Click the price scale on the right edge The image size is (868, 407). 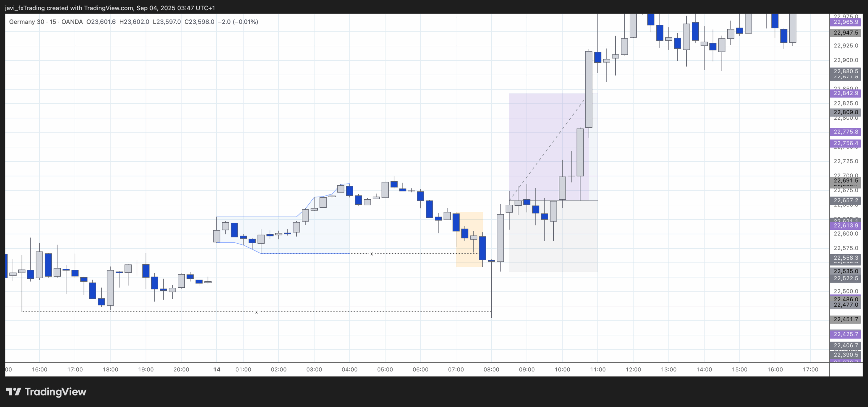(x=846, y=169)
